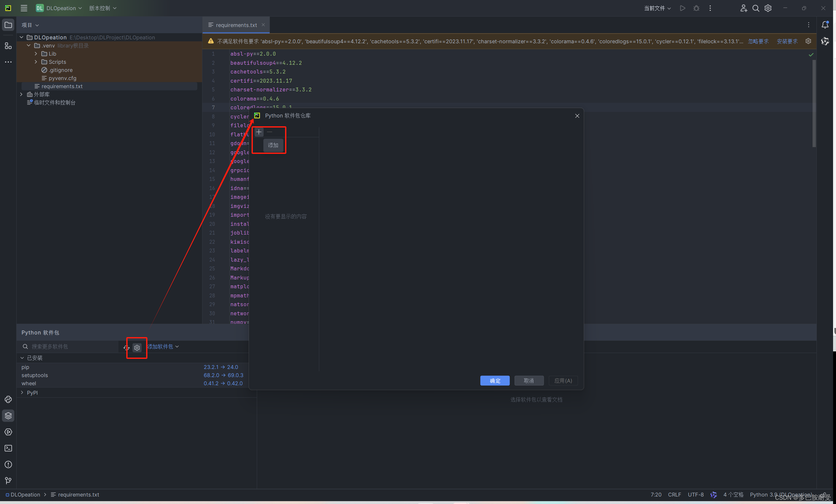Select the pip package row
The width and height of the screenshot is (836, 504).
tap(133, 367)
